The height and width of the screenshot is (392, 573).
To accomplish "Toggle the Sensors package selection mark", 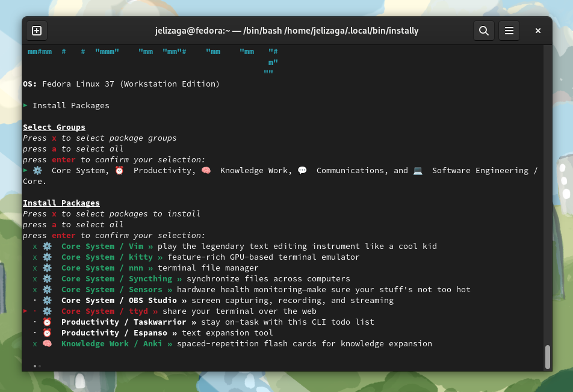I will (x=35, y=290).
